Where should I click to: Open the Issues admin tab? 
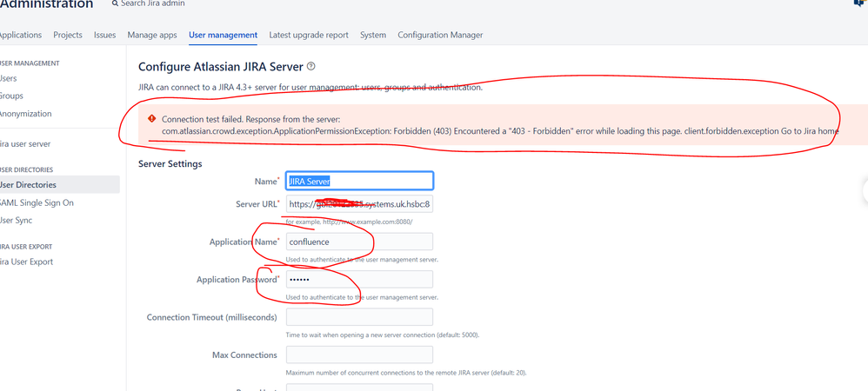pyautogui.click(x=104, y=35)
